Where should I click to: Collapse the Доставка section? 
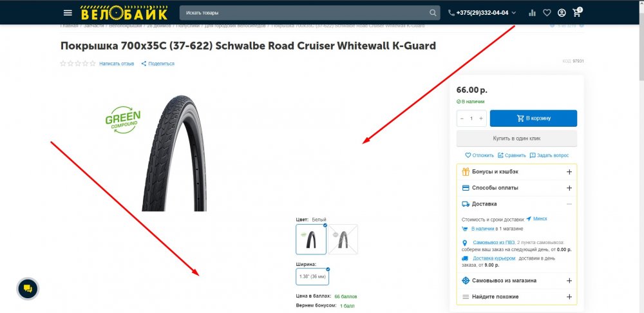click(x=516, y=204)
